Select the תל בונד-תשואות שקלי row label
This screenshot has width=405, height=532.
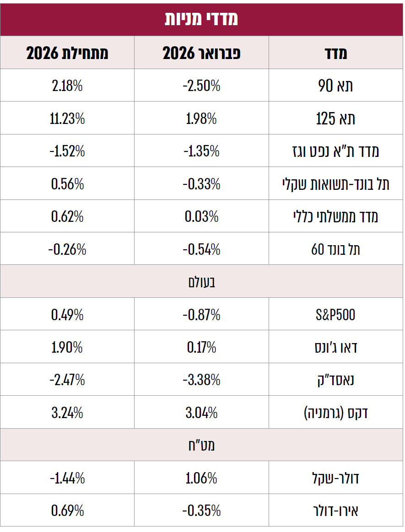pyautogui.click(x=336, y=184)
